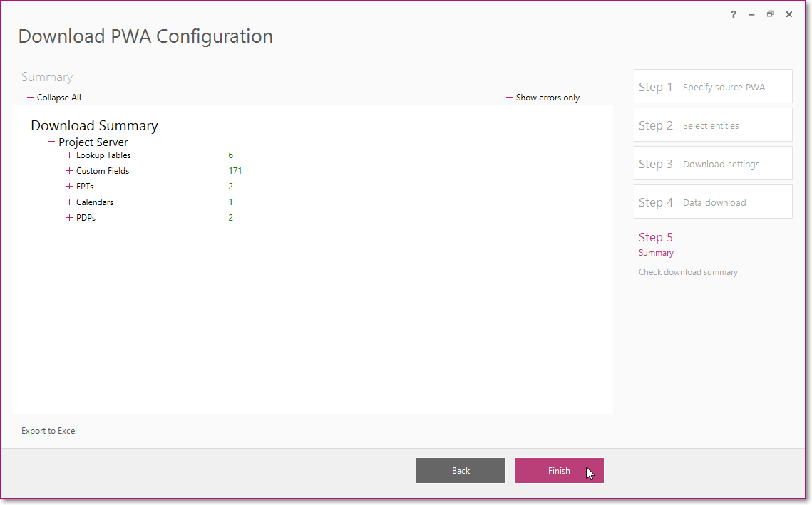Screen dimensions: 812x505
Task: Go to Step 2 Select entities
Action: 713,125
